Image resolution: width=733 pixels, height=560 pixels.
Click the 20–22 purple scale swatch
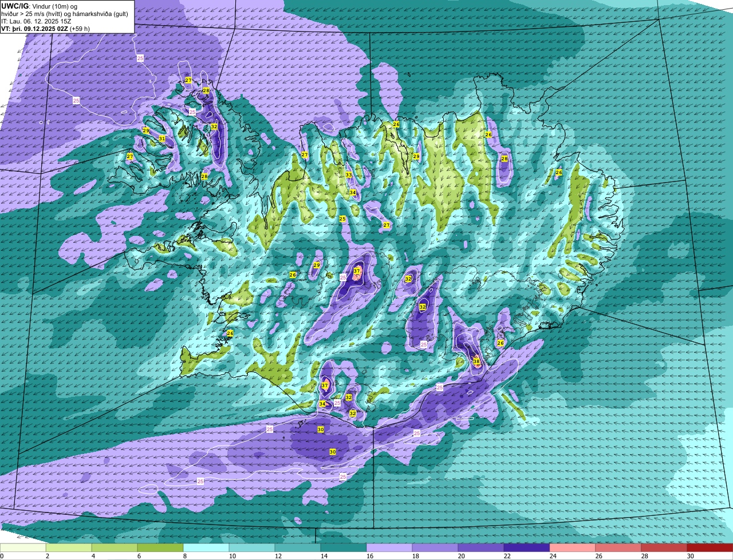[481, 547]
